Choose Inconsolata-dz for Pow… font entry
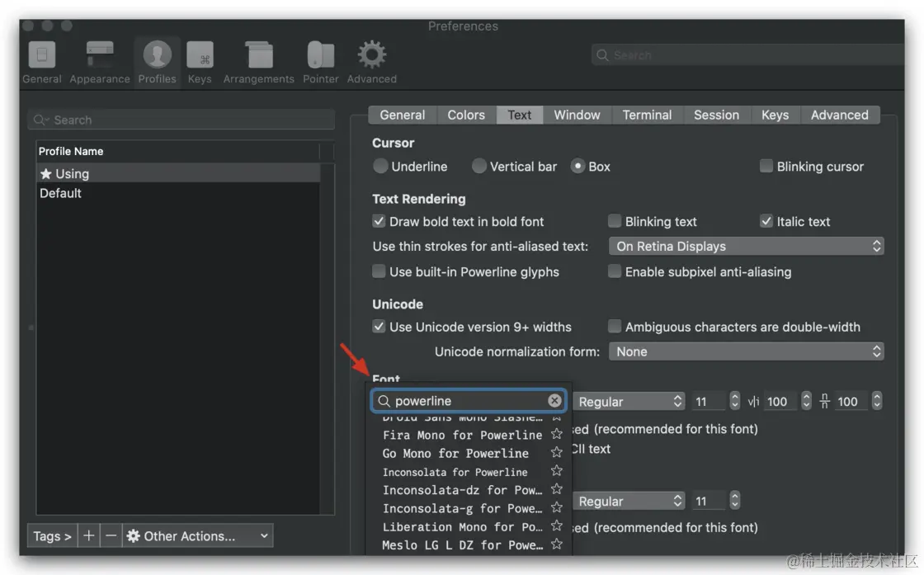924x575 pixels. (462, 489)
